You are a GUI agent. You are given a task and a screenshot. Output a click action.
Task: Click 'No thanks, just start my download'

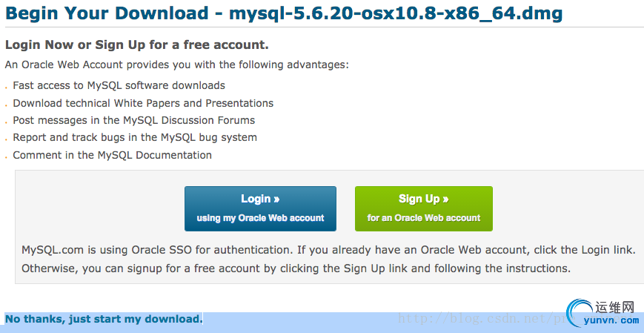click(104, 319)
